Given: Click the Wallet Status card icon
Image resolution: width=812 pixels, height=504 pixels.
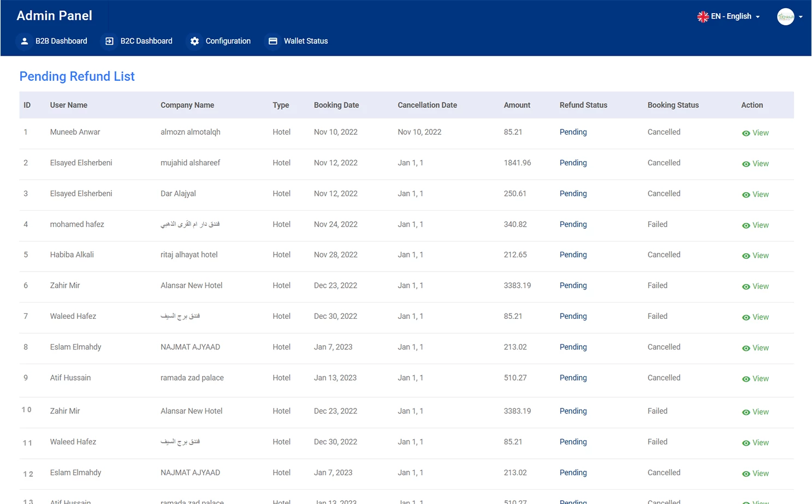Looking at the screenshot, I should (273, 41).
